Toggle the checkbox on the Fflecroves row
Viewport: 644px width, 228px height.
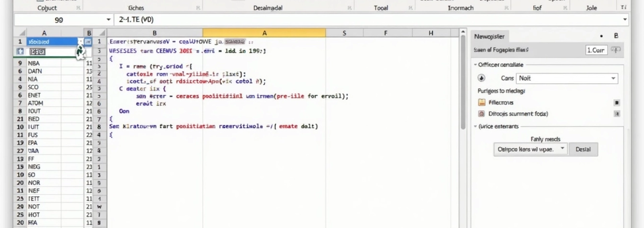616,103
